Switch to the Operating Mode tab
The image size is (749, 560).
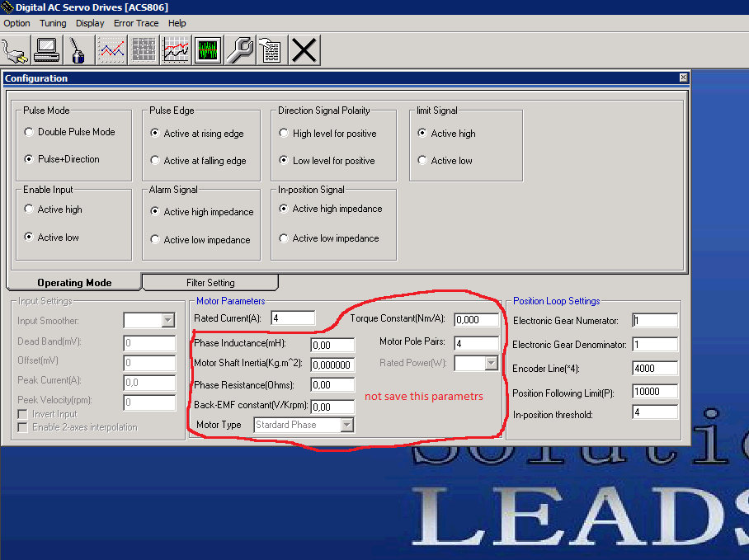pyautogui.click(x=74, y=283)
